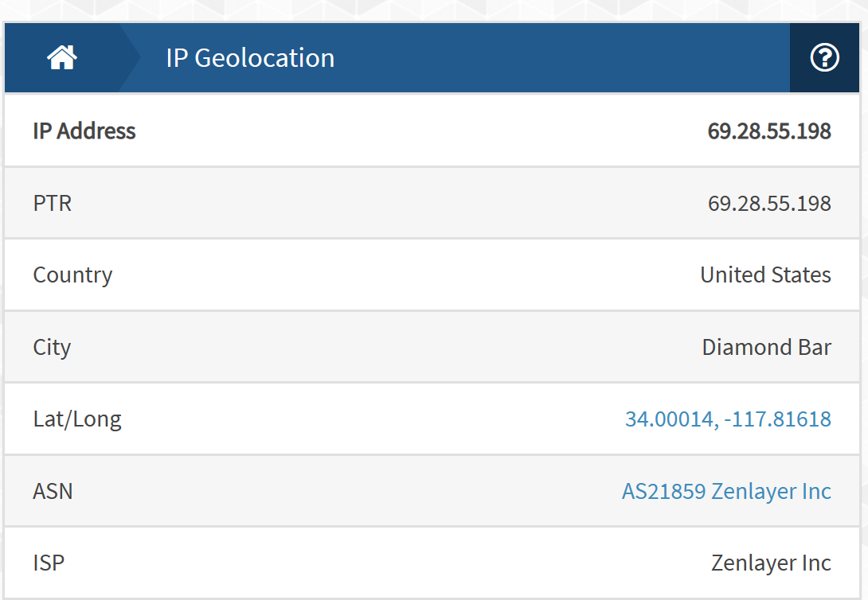The width and height of the screenshot is (868, 600).
Task: Open the AS21859 Zenlayer Inc link
Action: click(x=726, y=491)
